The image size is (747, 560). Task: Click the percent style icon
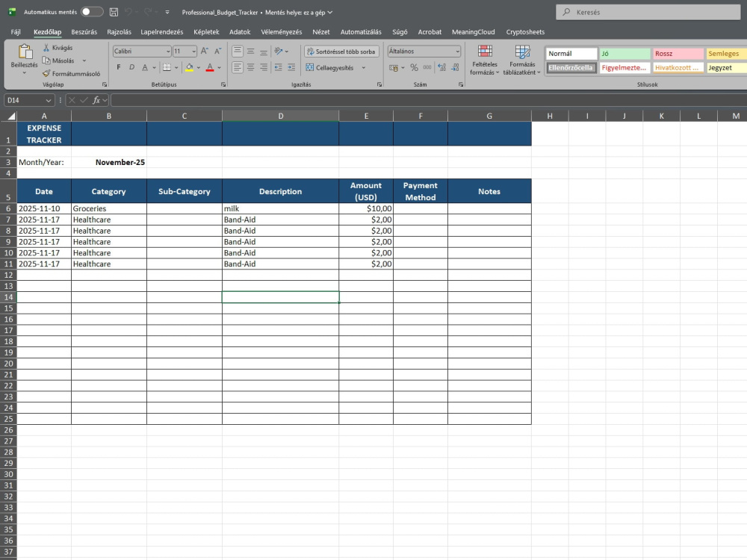coord(414,68)
